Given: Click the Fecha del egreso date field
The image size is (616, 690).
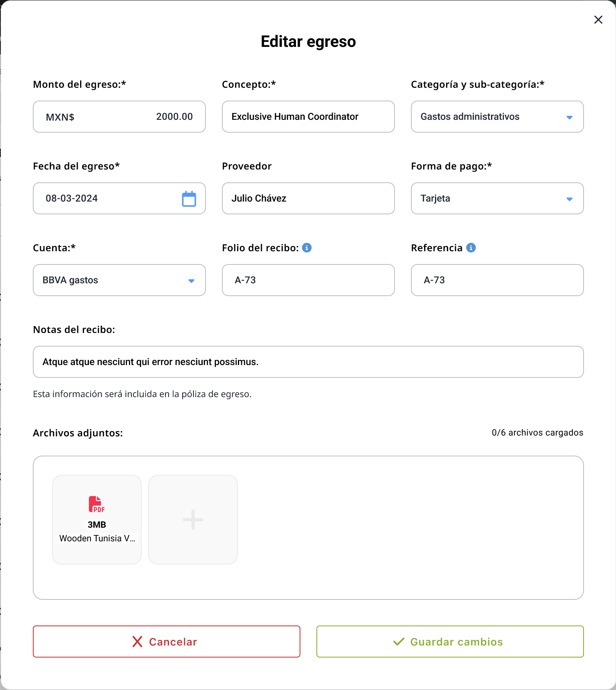Looking at the screenshot, I should (x=119, y=198).
